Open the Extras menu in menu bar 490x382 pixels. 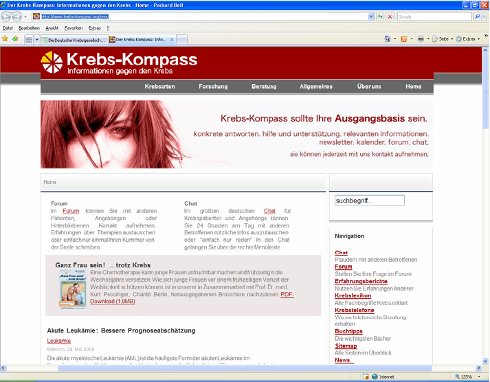(x=94, y=28)
